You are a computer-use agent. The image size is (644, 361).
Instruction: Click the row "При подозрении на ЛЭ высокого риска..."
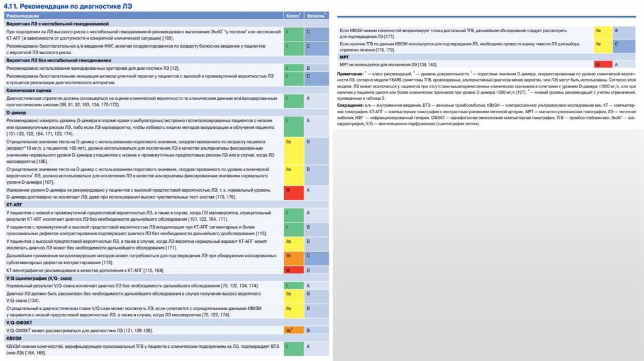click(x=166, y=35)
